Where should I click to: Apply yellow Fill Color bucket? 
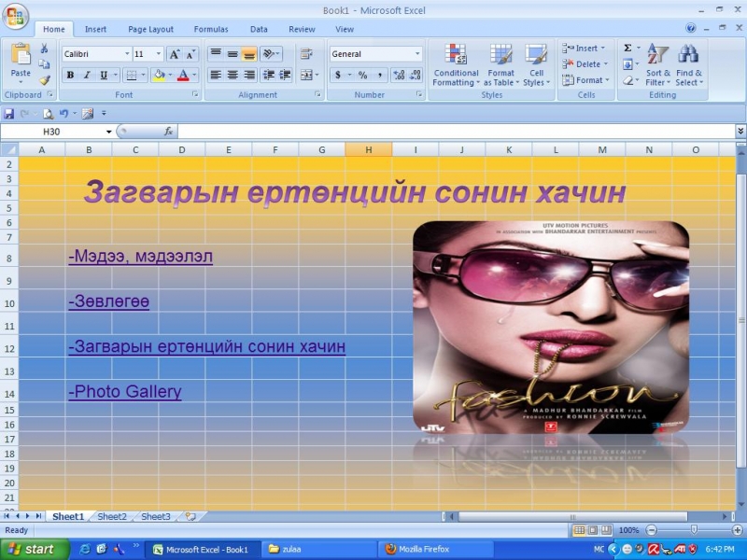[159, 76]
